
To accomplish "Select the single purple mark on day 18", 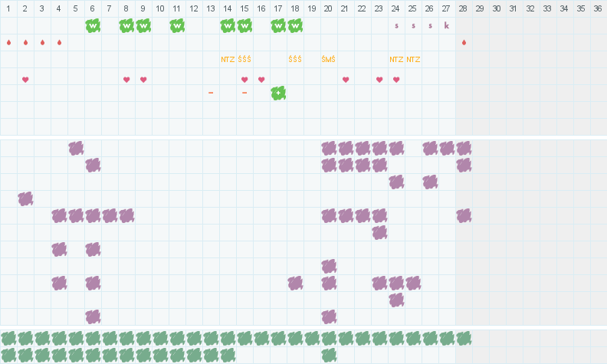I will point(295,283).
